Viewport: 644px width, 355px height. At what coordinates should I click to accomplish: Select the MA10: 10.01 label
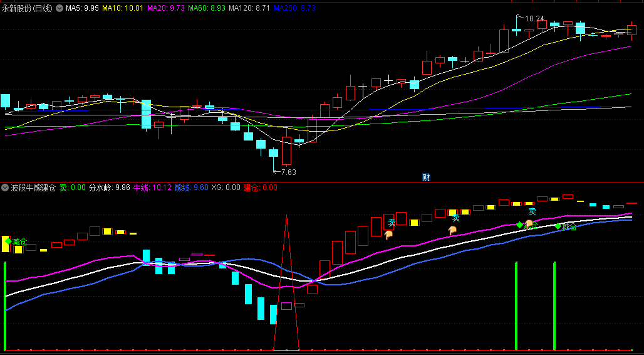tap(123, 8)
